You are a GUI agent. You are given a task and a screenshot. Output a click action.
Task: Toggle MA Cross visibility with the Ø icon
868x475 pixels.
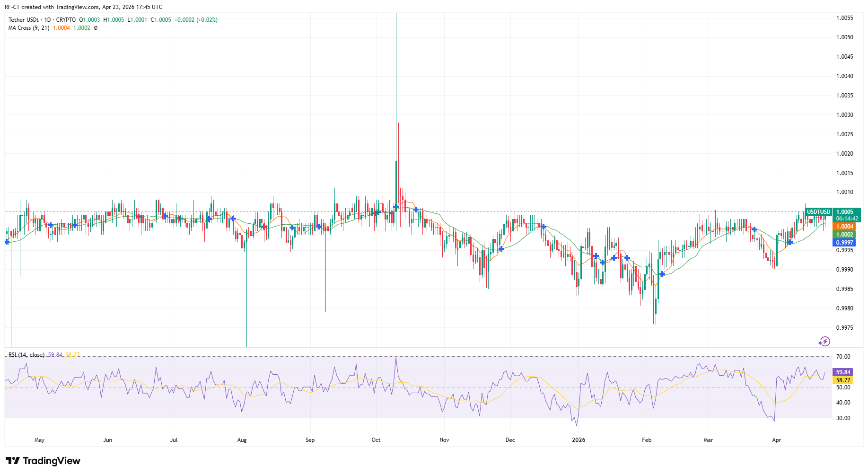pyautogui.click(x=95, y=28)
